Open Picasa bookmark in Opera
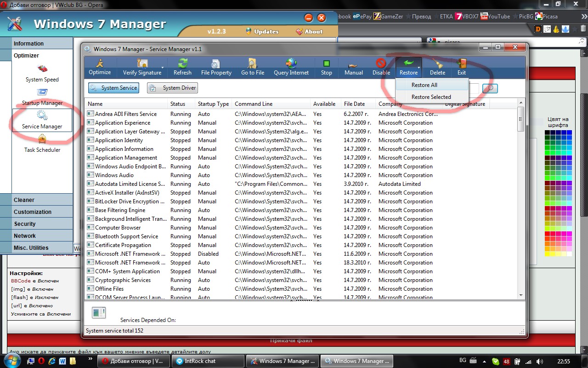This screenshot has width=588, height=368. (546, 16)
